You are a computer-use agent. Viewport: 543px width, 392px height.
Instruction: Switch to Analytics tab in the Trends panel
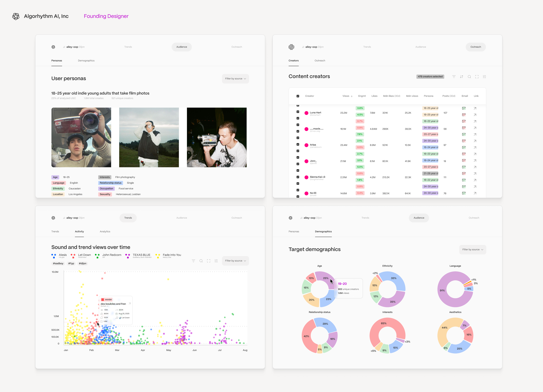[x=105, y=231]
